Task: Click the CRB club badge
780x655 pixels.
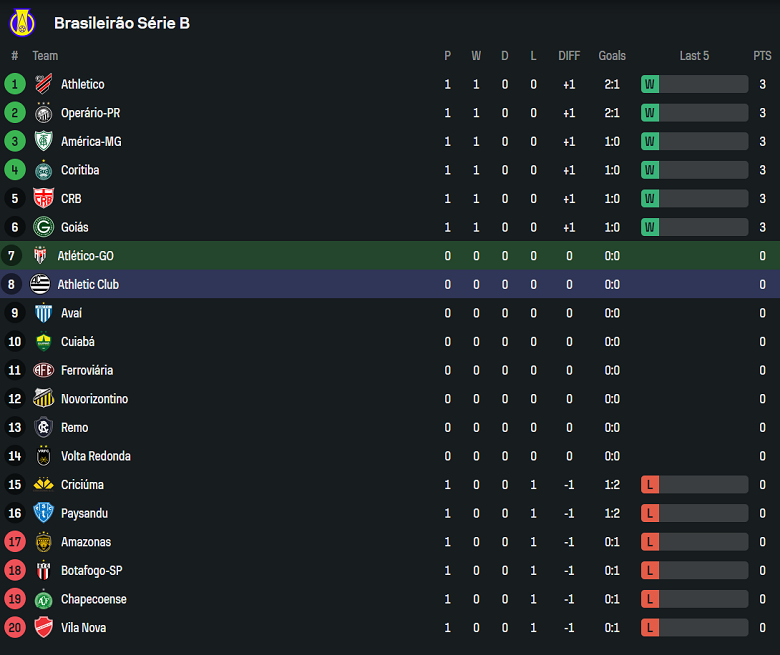Action: click(43, 198)
